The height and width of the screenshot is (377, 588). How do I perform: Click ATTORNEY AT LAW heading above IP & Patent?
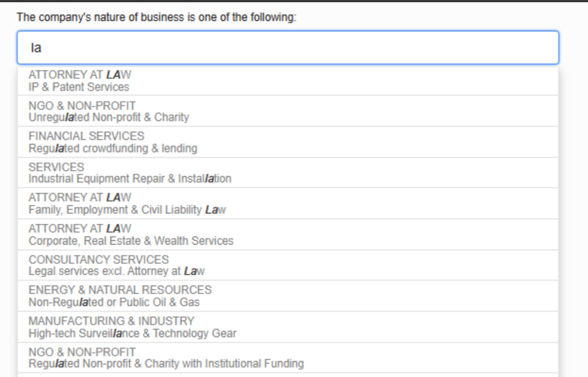click(x=80, y=74)
